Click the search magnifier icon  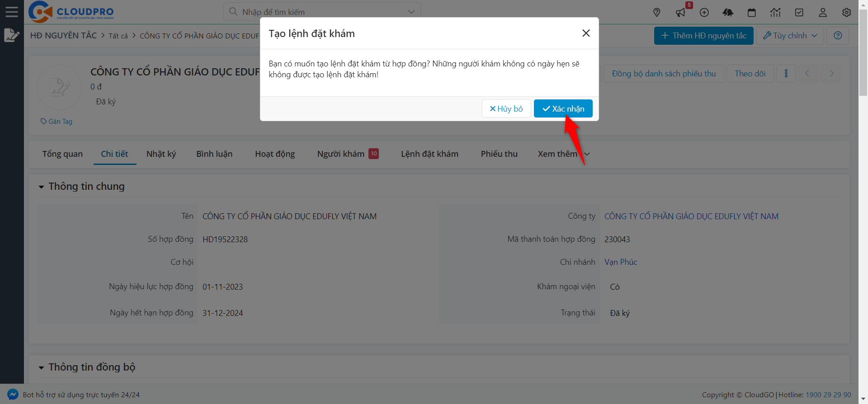[x=233, y=12]
